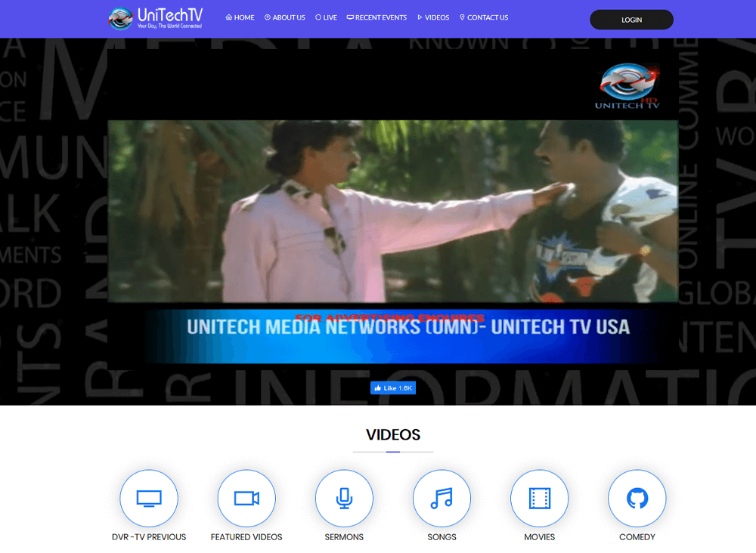
Task: Click the Unitech Media Networks banner
Action: click(408, 327)
